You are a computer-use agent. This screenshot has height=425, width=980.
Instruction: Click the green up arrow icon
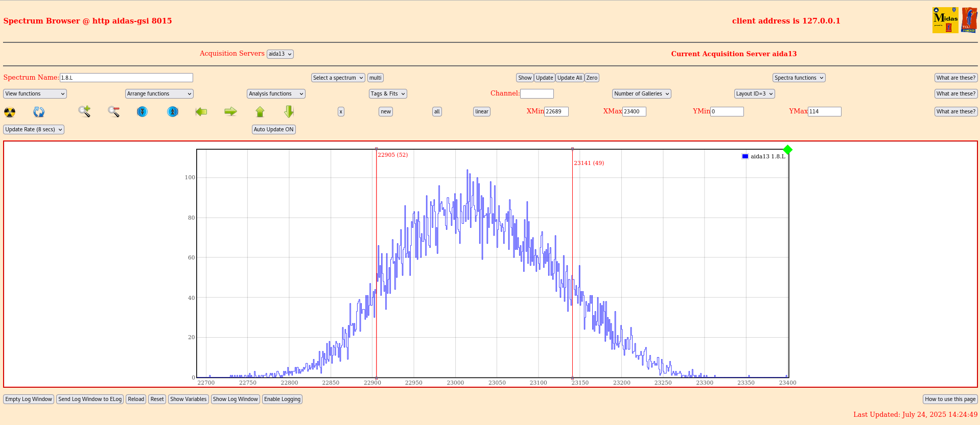[260, 111]
